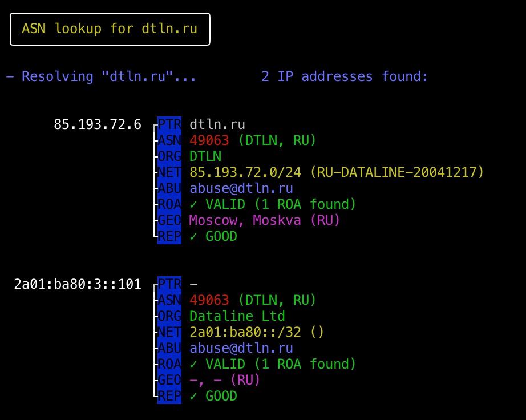The width and height of the screenshot is (526, 420).
Task: Click the REP label for 85.193.72.6
Action: 169,236
